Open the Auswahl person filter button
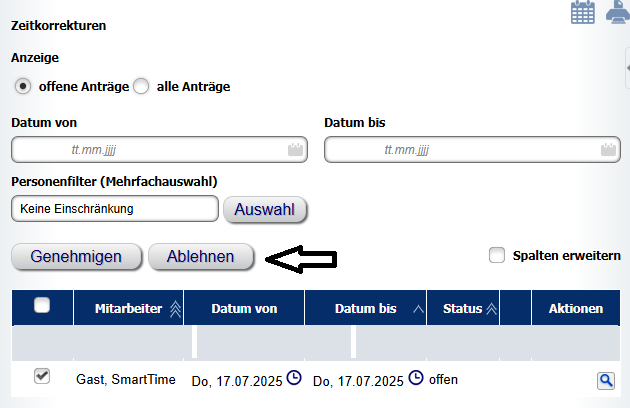The image size is (630, 408). [265, 209]
